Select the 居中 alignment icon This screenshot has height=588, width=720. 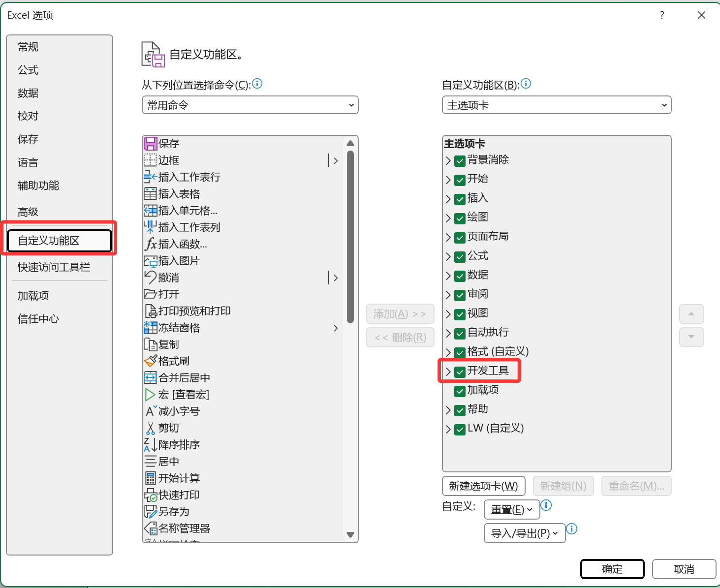pyautogui.click(x=150, y=462)
